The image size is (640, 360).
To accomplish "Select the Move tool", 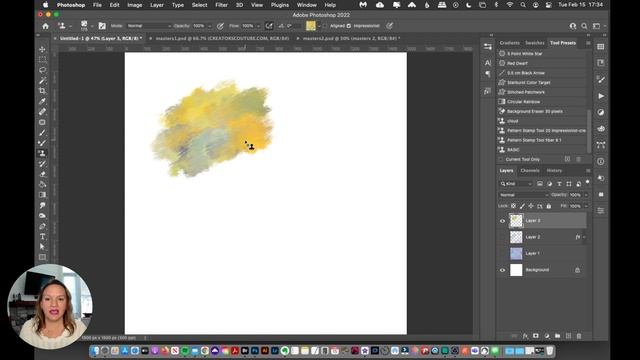I will [42, 49].
